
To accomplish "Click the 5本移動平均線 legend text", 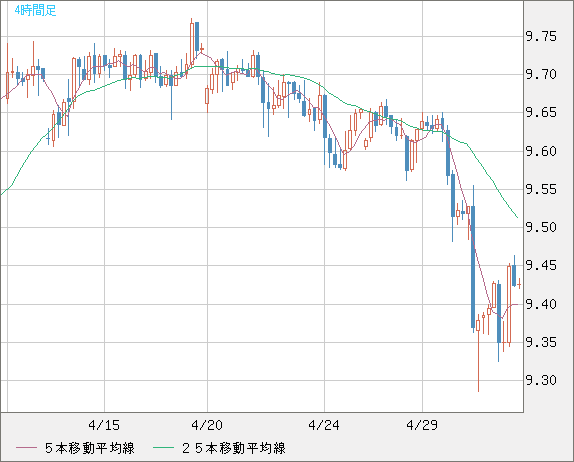I will 90,448.
